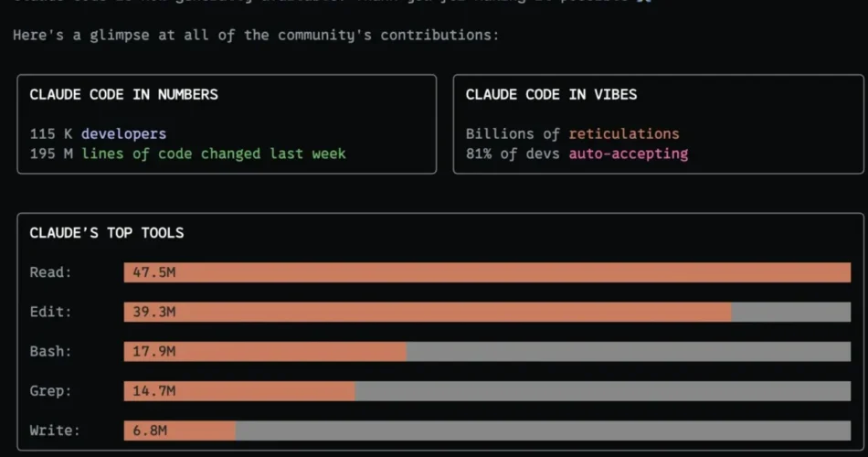Image resolution: width=868 pixels, height=457 pixels.
Task: Select the 'Read:' tool label
Action: point(50,272)
